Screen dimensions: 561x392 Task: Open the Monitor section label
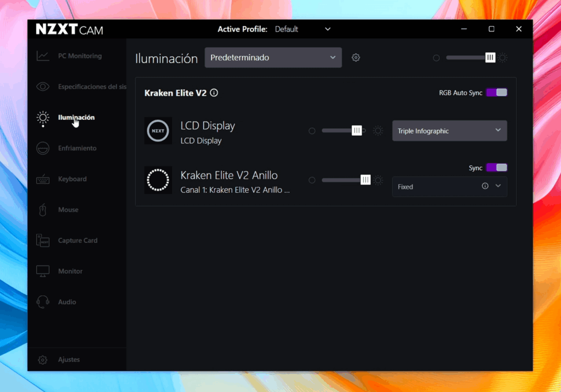(x=70, y=271)
